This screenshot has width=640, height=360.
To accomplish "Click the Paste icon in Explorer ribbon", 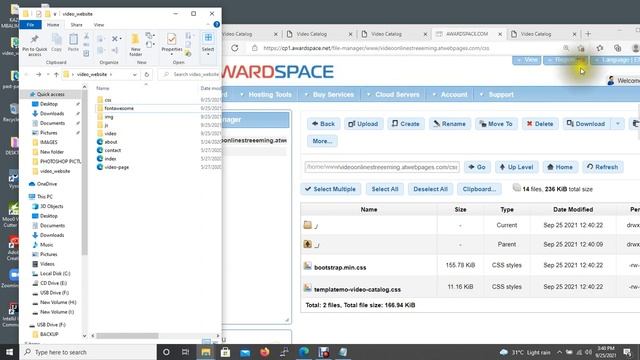I will 73,42.
